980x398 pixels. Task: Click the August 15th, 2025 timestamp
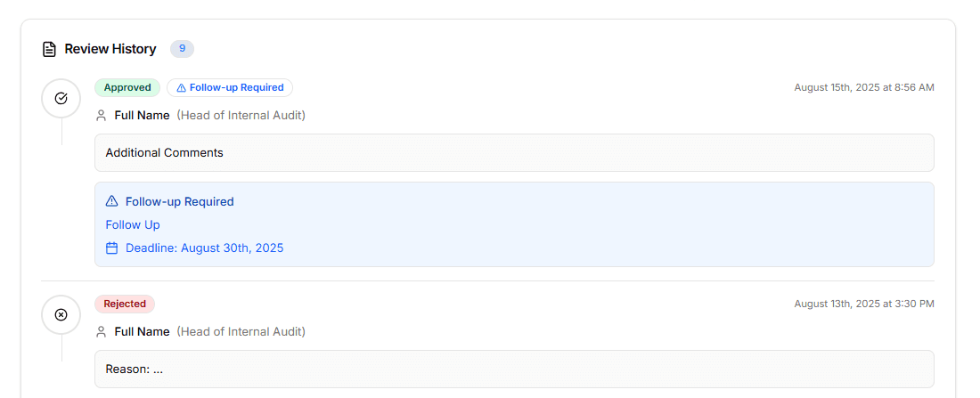864,88
